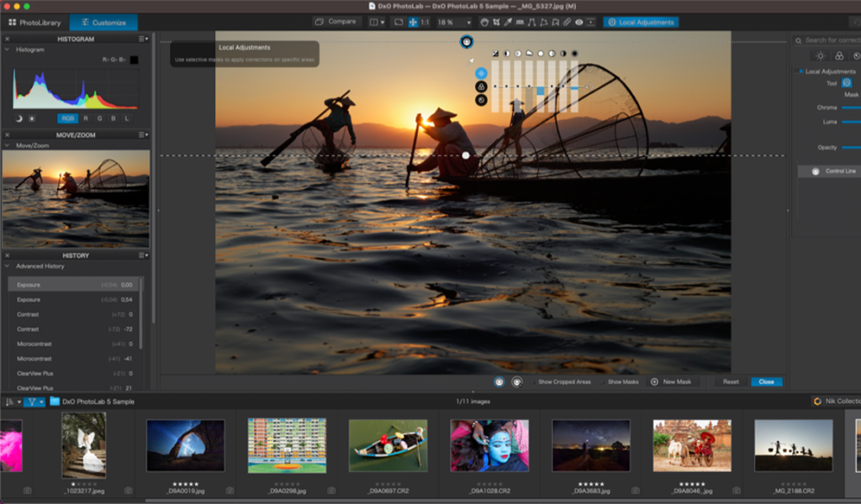Open the Move/Zoom panel menu

click(x=143, y=135)
